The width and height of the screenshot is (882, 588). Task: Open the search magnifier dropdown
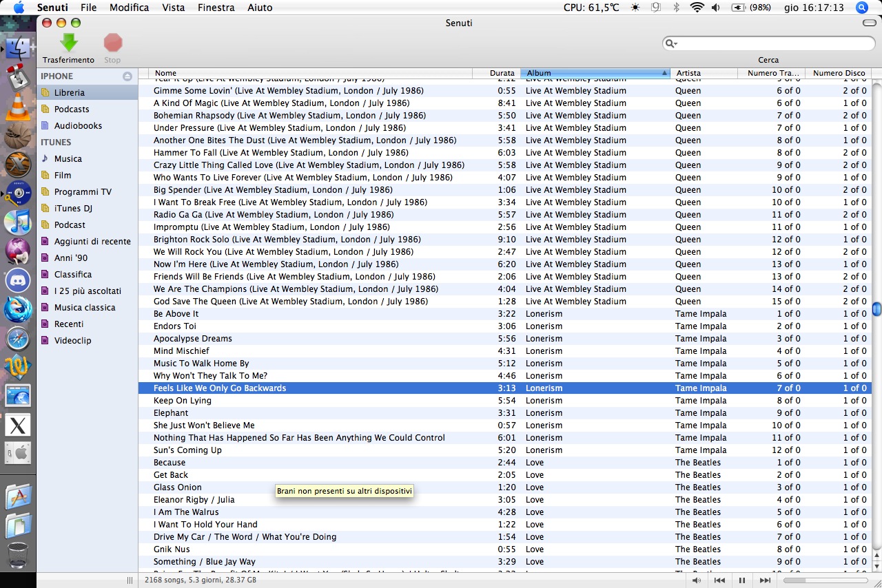[670, 43]
